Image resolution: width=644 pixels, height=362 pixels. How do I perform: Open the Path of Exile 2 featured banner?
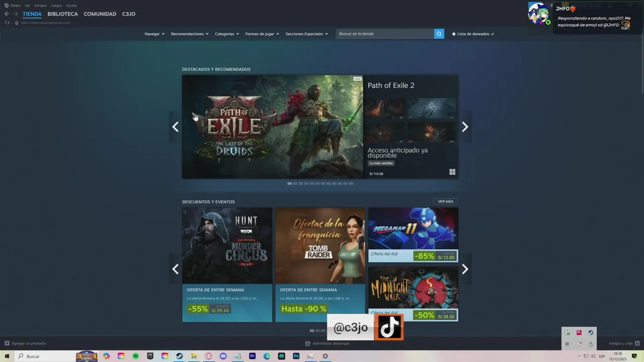tap(272, 127)
